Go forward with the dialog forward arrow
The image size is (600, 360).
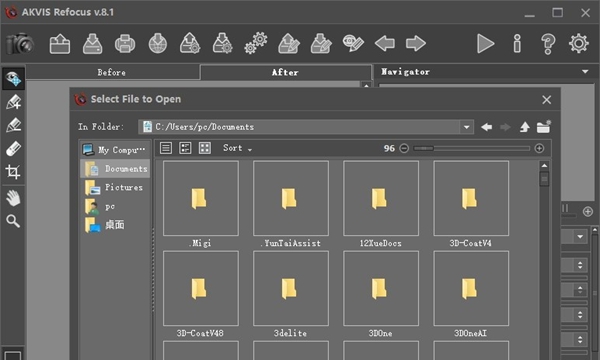(505, 127)
